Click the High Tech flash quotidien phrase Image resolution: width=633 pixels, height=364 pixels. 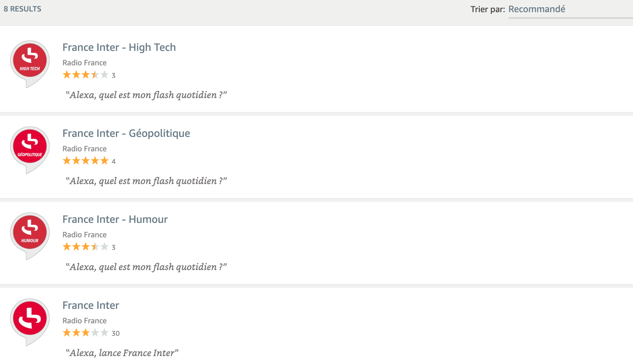click(x=146, y=95)
